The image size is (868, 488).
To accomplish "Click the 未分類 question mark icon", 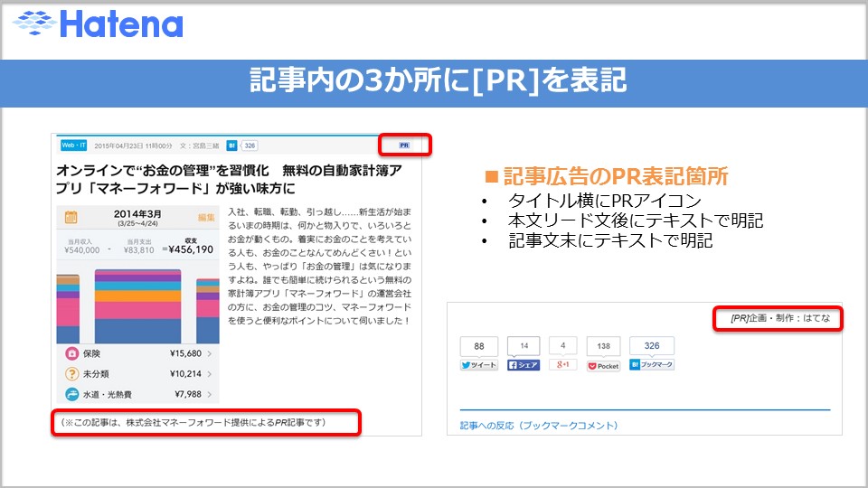I will pyautogui.click(x=72, y=374).
